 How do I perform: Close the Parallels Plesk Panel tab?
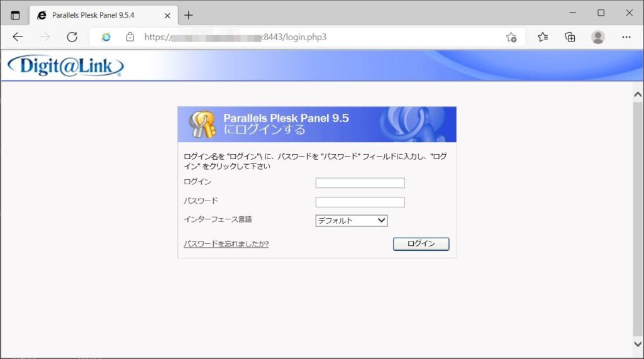167,16
